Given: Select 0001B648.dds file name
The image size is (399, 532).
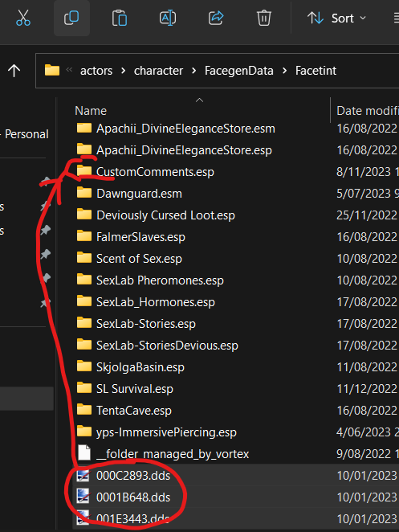Looking at the screenshot, I should coord(133,497).
